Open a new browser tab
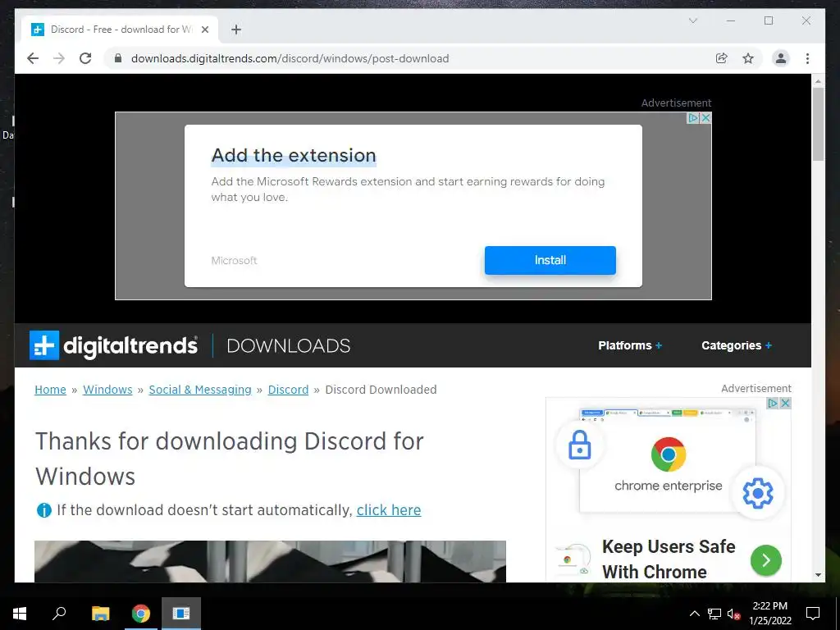This screenshot has height=630, width=840. point(236,30)
